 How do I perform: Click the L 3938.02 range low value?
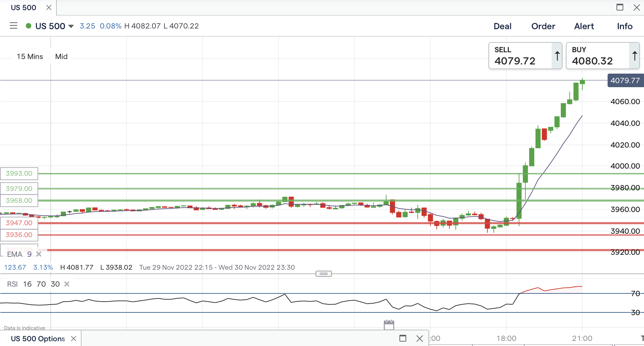point(116,267)
